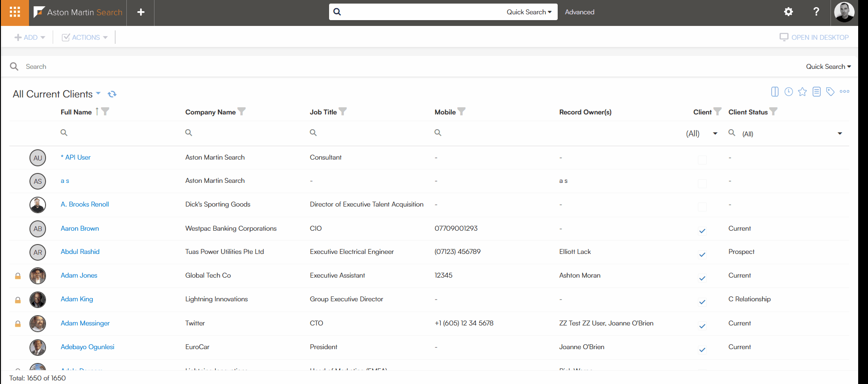Image resolution: width=868 pixels, height=384 pixels.
Task: Expand the ADD dropdown
Action: click(x=30, y=38)
